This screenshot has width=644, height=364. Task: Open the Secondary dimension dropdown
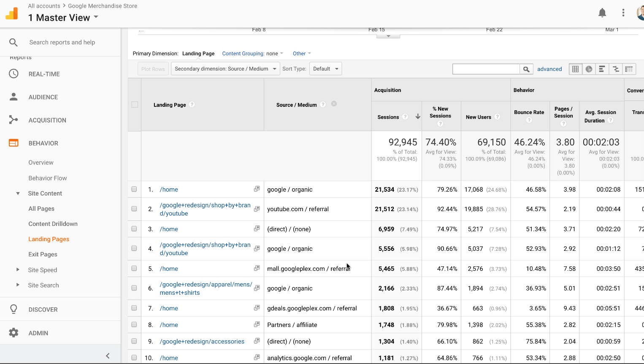225,69
